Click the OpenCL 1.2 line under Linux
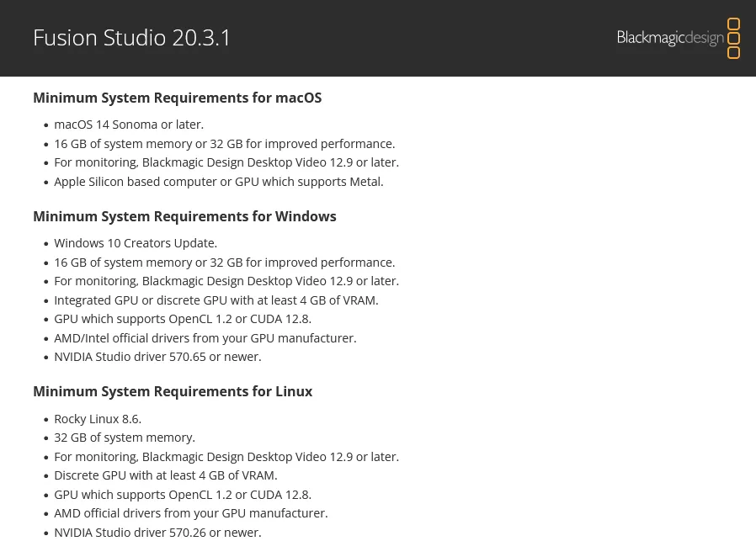Image resolution: width=756 pixels, height=557 pixels. [x=183, y=495]
